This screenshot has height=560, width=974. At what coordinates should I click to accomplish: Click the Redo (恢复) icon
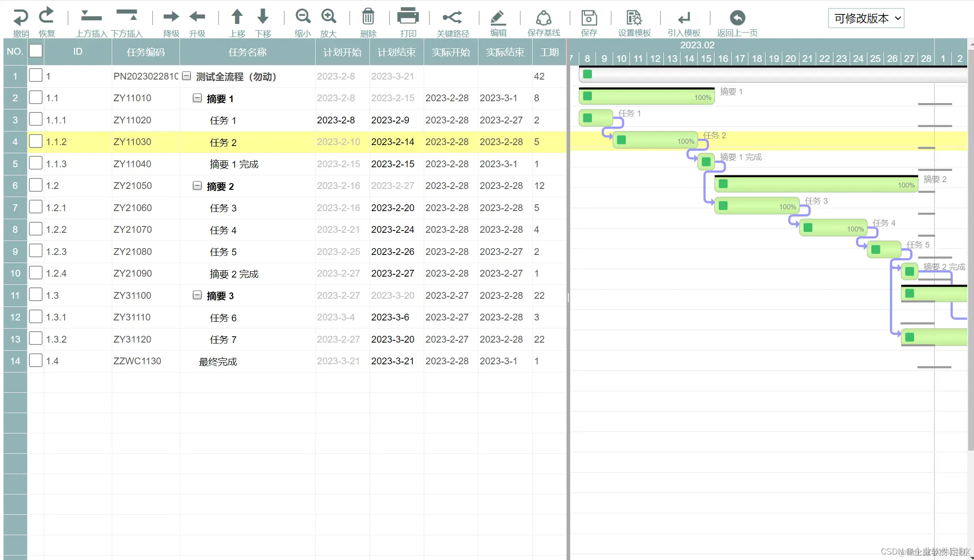[47, 16]
